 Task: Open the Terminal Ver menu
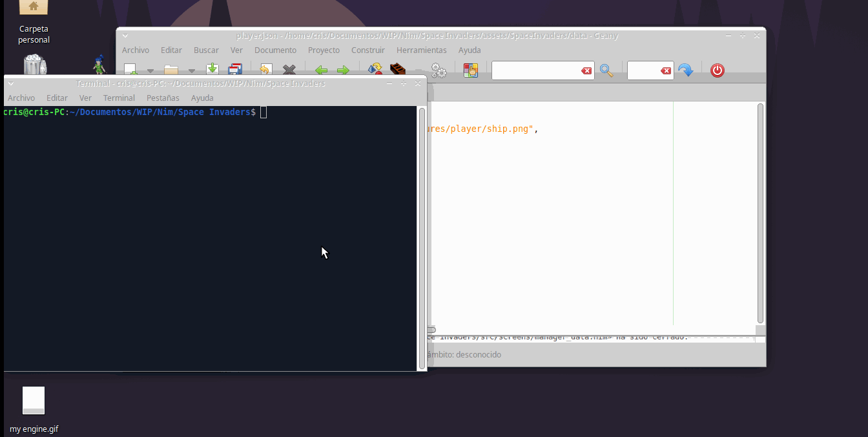(85, 98)
